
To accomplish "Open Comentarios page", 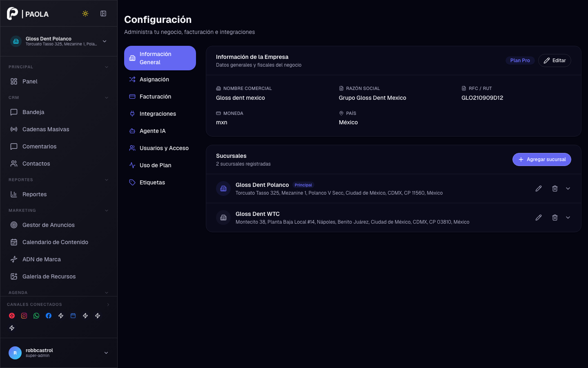I will pyautogui.click(x=59, y=146).
